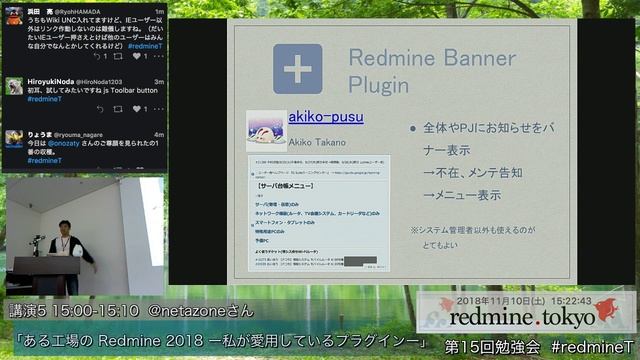Click "→メニュー表示" line on slide

tap(462, 195)
